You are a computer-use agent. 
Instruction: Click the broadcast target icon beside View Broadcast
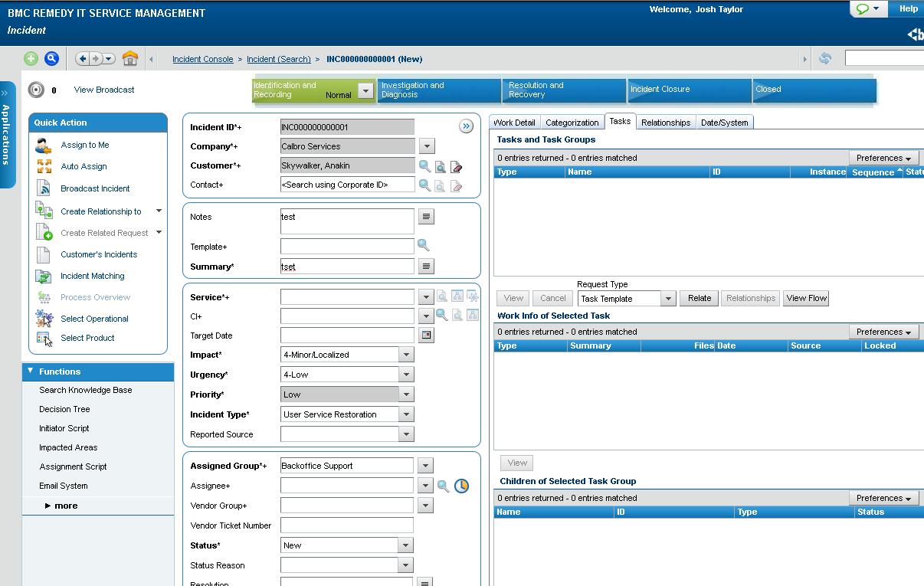coord(36,90)
